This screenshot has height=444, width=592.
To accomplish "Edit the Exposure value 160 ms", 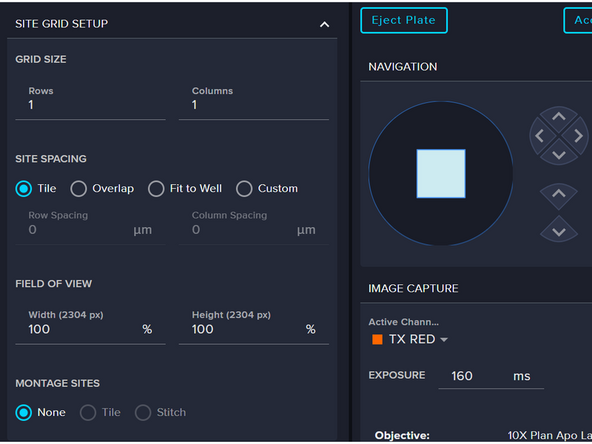I will point(491,376).
